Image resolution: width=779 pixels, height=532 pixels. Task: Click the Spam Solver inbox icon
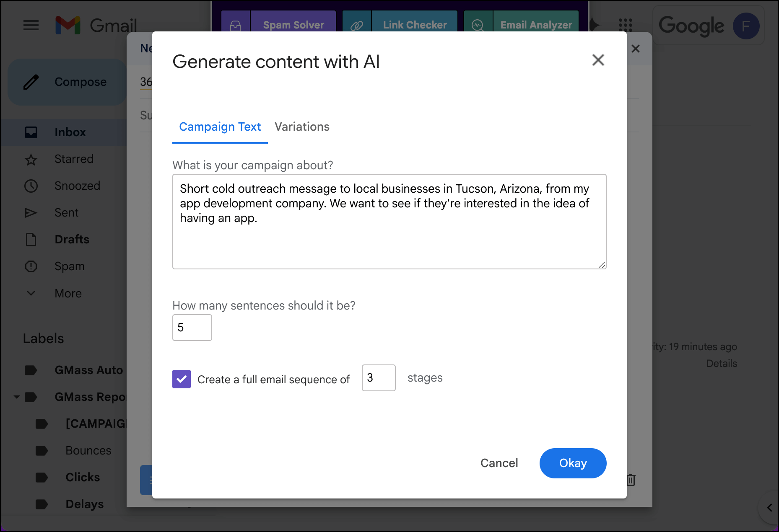(x=236, y=25)
